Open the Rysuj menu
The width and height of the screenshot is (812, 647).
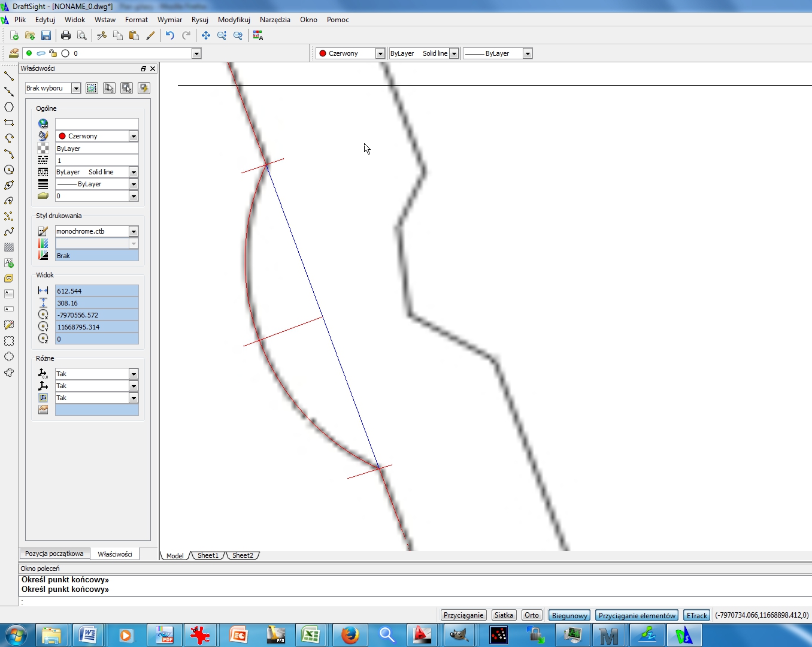(199, 20)
